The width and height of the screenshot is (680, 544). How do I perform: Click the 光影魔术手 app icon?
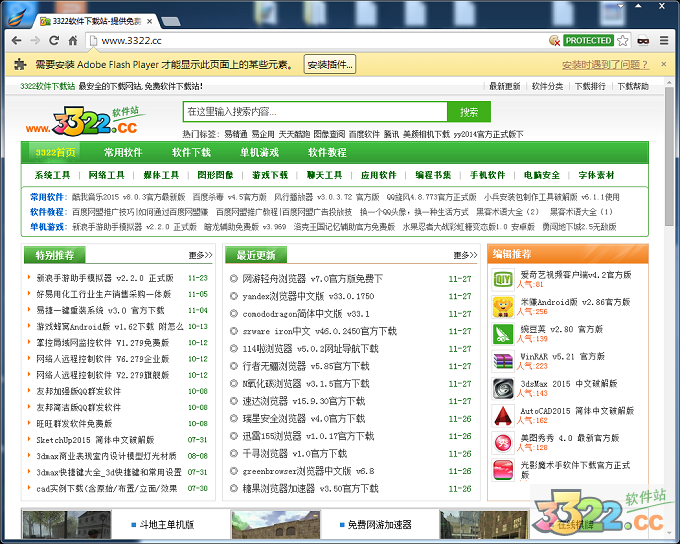pos(503,470)
